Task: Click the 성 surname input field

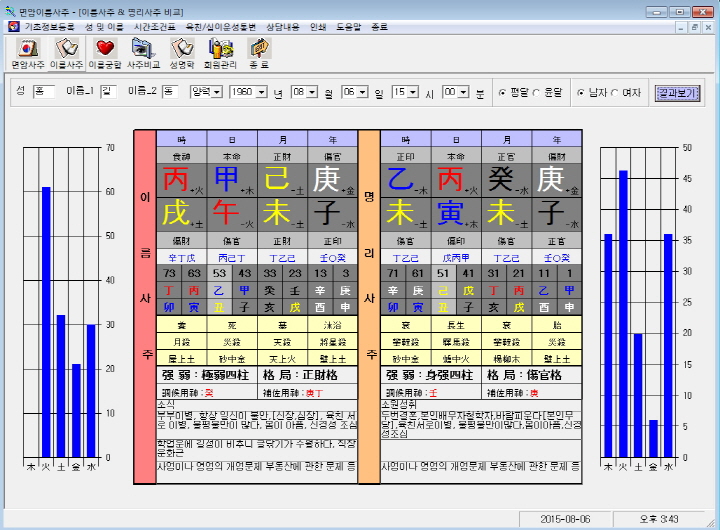Action: (44, 92)
